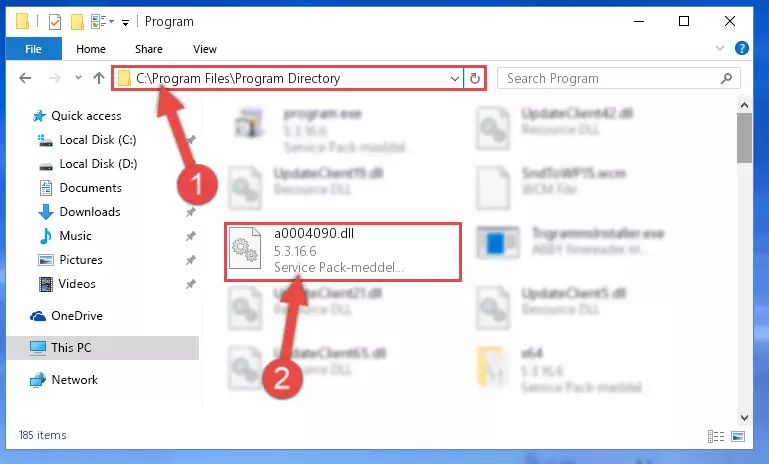Select the x64 folder icon
The image size is (769, 464).
pyautogui.click(x=491, y=366)
